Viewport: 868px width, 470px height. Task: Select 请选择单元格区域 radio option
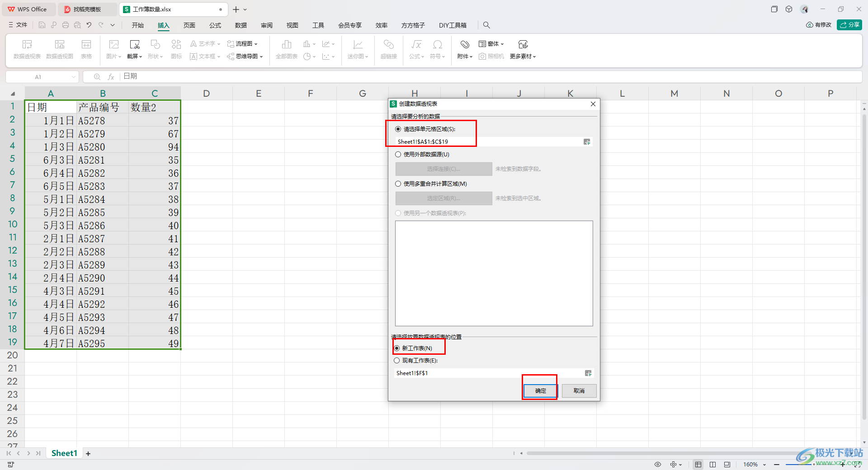pos(398,129)
